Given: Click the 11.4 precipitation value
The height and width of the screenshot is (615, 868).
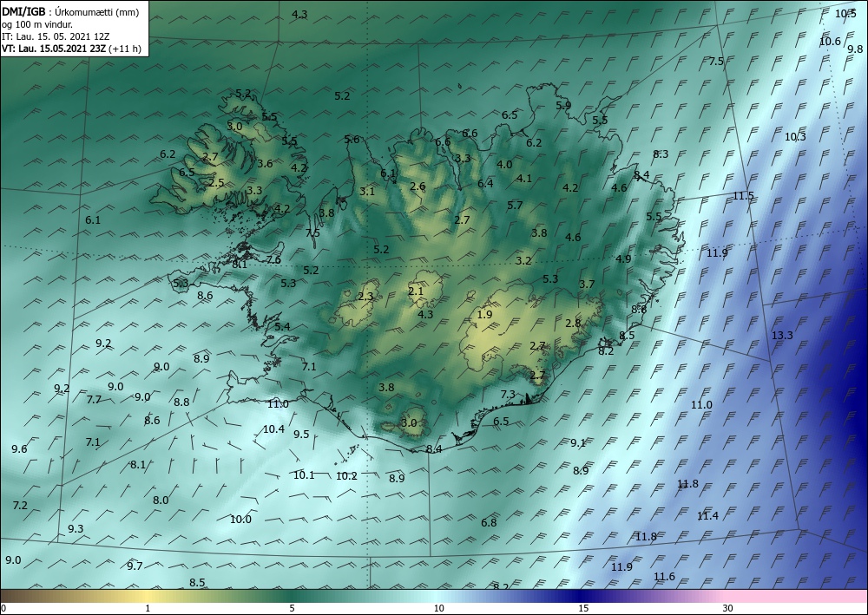Looking at the screenshot, I should [707, 516].
